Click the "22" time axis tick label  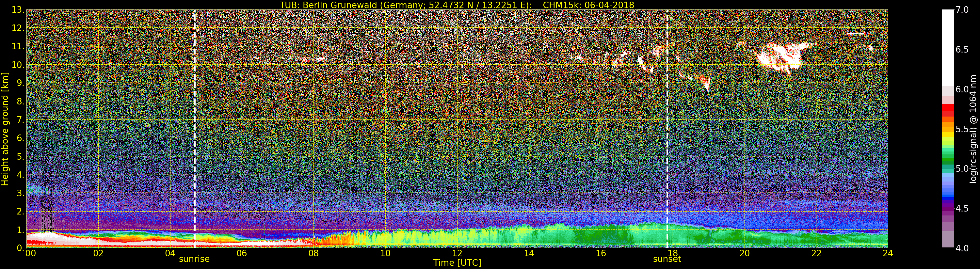pyautogui.click(x=816, y=253)
